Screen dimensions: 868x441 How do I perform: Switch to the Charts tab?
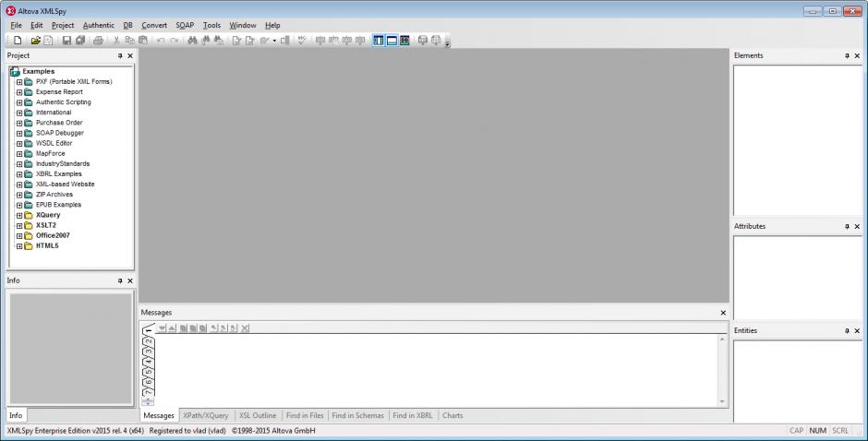coord(452,415)
